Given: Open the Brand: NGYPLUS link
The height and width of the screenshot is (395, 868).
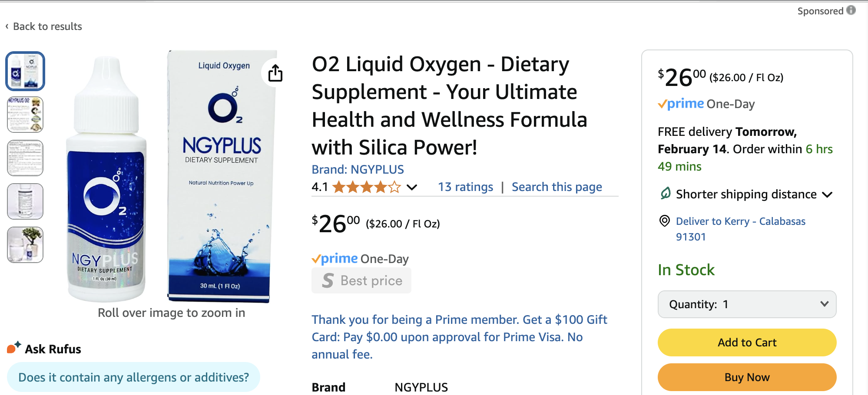Looking at the screenshot, I should 358,169.
